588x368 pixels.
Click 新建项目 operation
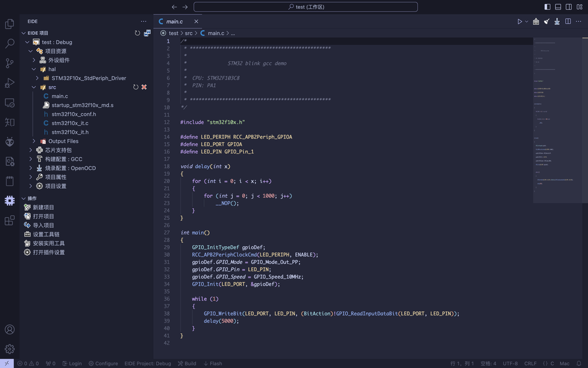[x=44, y=207]
